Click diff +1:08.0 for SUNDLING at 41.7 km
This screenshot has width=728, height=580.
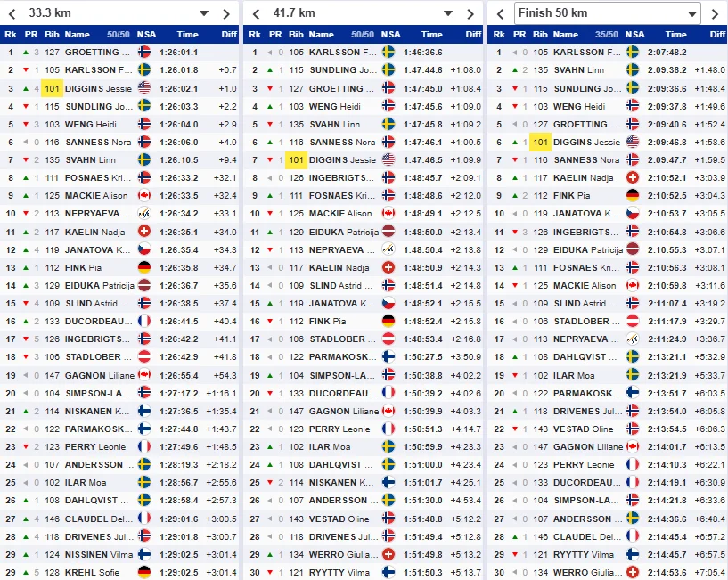(x=466, y=70)
